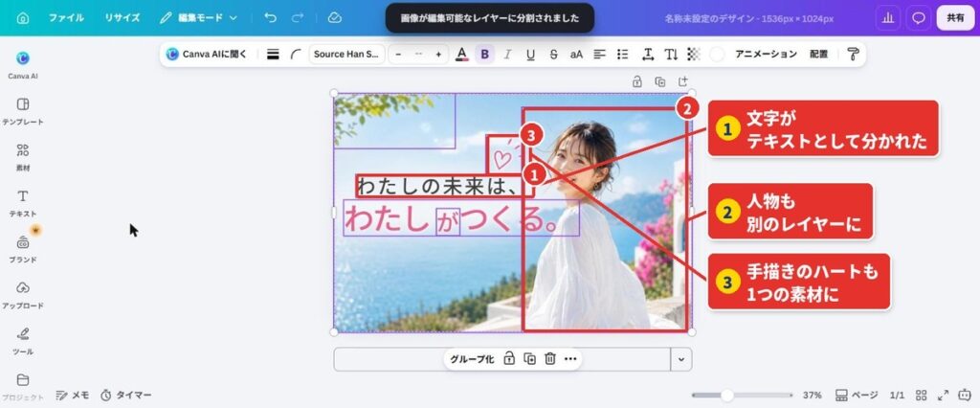This screenshot has width=980, height=408.
Task: Open the 37% zoom level menu
Action: coord(812,396)
